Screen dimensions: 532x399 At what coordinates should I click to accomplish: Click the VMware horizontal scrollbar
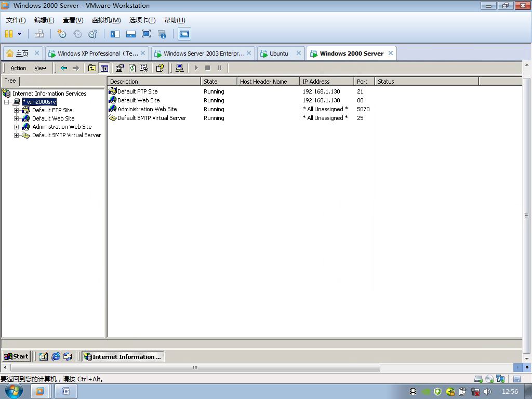point(195,367)
